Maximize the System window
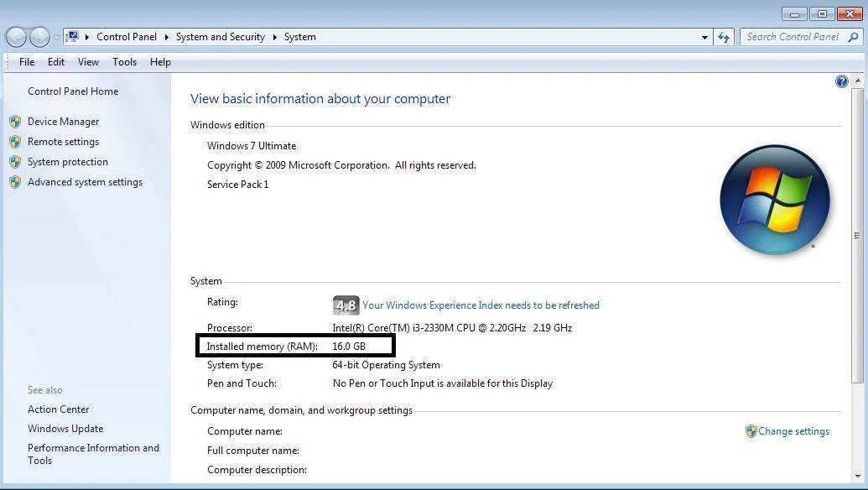The image size is (868, 490). (x=822, y=13)
